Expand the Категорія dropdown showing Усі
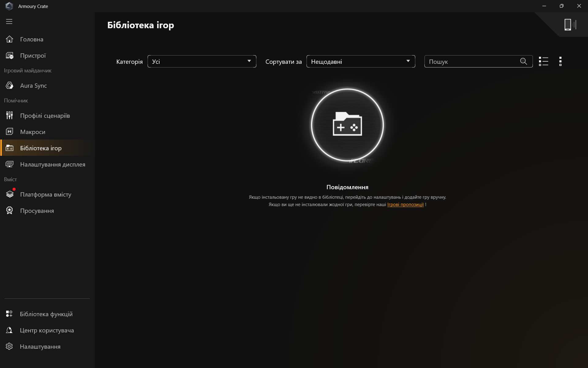 coord(202,61)
